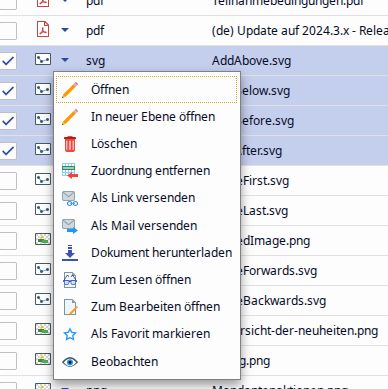Click the file name ending in dImage.png
The height and width of the screenshot is (389, 388).
click(x=275, y=241)
